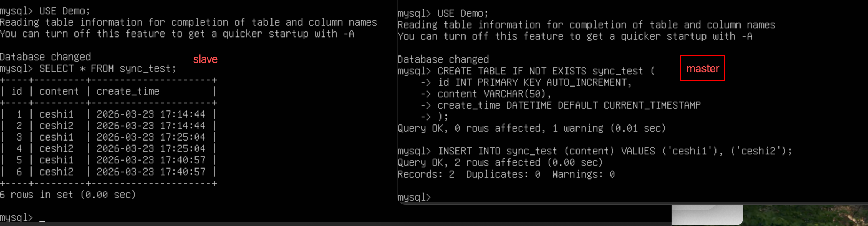868x226 pixels.
Task: Click the "create_time" column header
Action: (x=128, y=92)
